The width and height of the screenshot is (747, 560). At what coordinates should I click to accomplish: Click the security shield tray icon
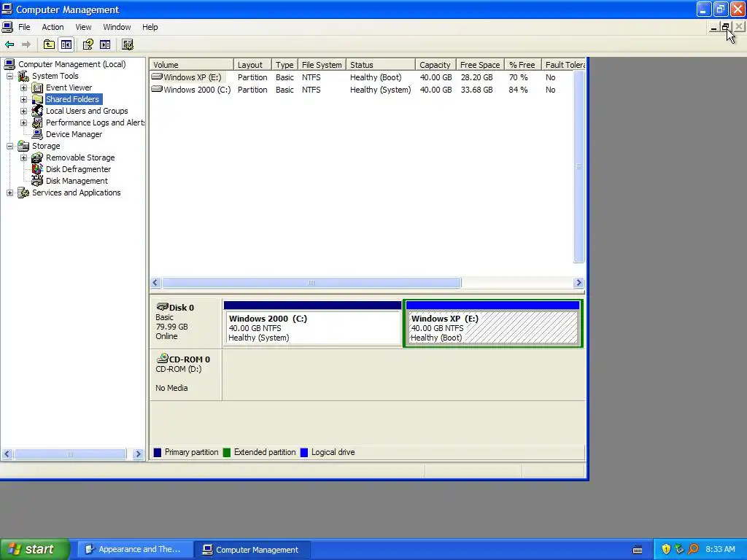[x=666, y=549]
